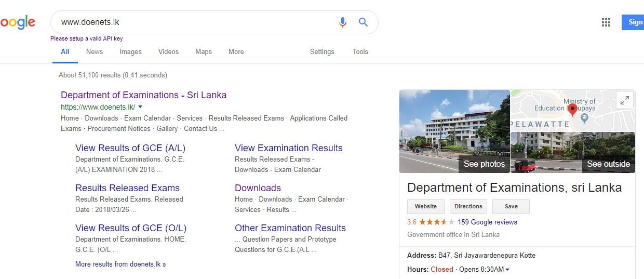Click the Directions button

pos(468,206)
